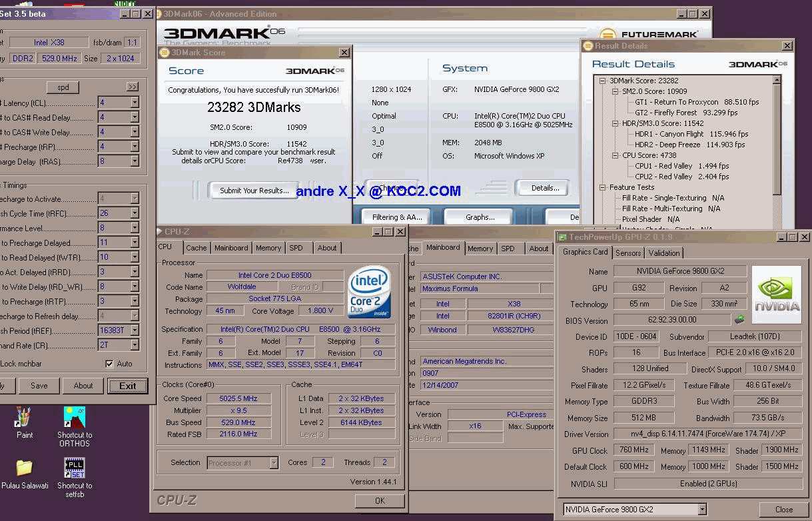This screenshot has width=812, height=521.
Task: Click the About button in MemSet
Action: pos(83,385)
